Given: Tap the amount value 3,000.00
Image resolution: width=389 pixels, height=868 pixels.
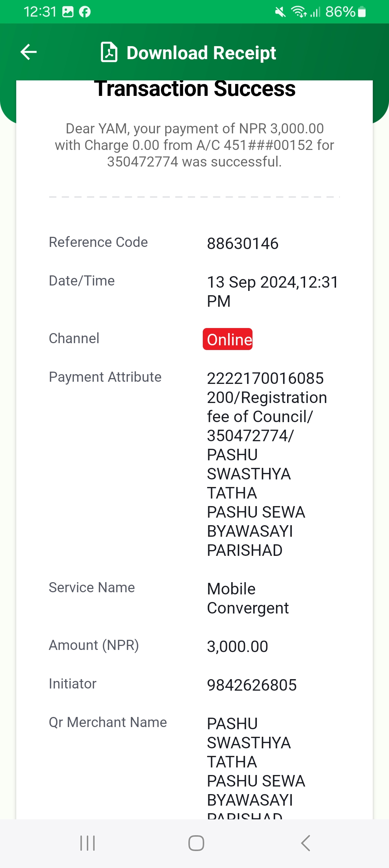Looking at the screenshot, I should coord(238,647).
